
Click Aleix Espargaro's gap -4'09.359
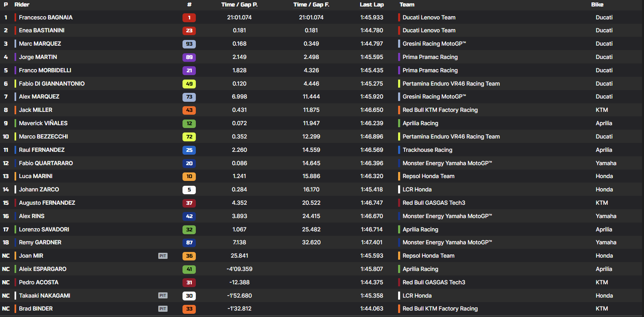click(239, 269)
